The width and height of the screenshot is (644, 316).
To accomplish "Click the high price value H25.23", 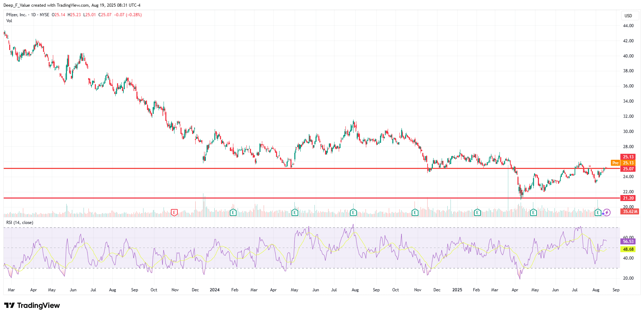I will [x=74, y=15].
